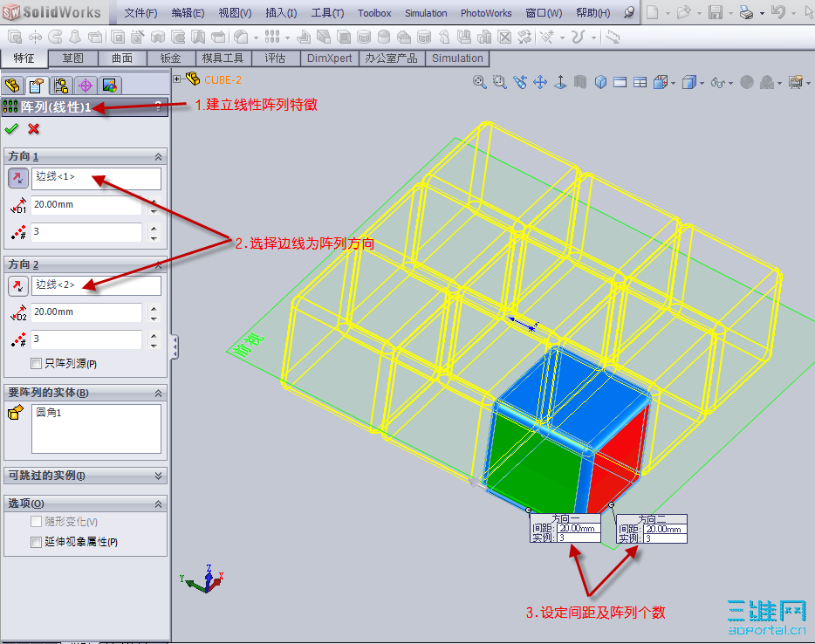Click the direction 1 instance count field
This screenshot has height=644, width=815.
(86, 232)
